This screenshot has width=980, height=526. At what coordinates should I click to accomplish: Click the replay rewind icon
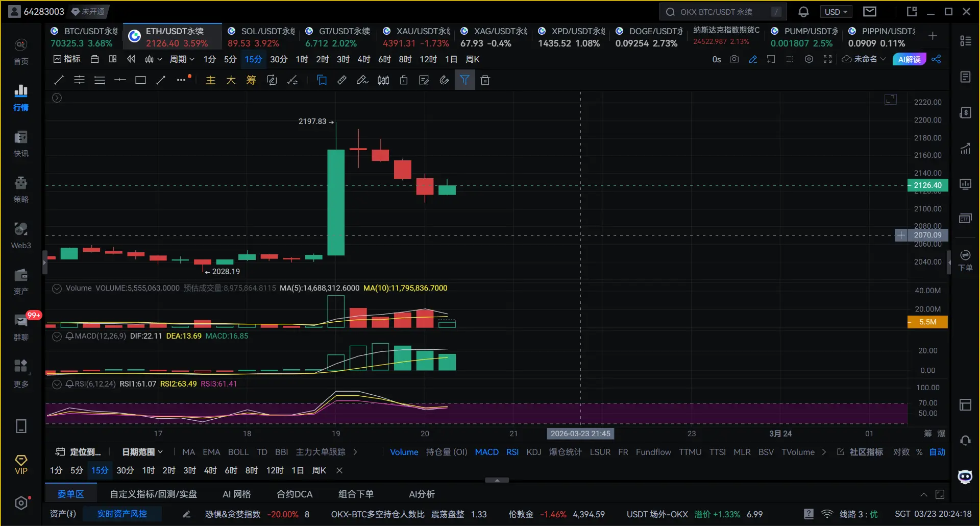[x=131, y=59]
